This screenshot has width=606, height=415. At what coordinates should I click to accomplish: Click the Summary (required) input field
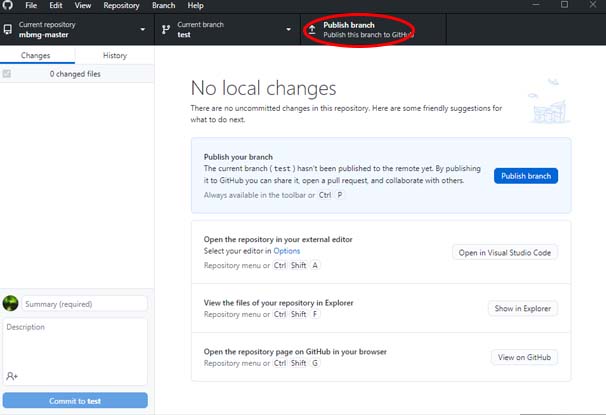[84, 303]
